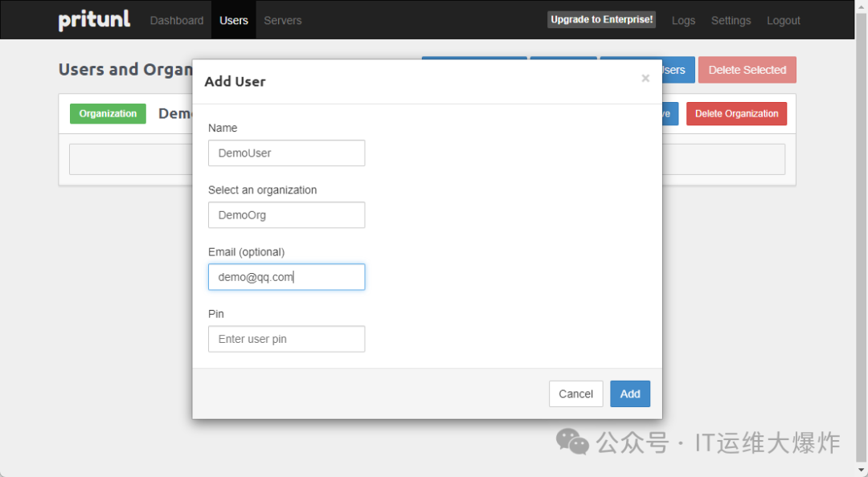868x477 pixels.
Task: Open Settings from the top bar
Action: pyautogui.click(x=731, y=20)
